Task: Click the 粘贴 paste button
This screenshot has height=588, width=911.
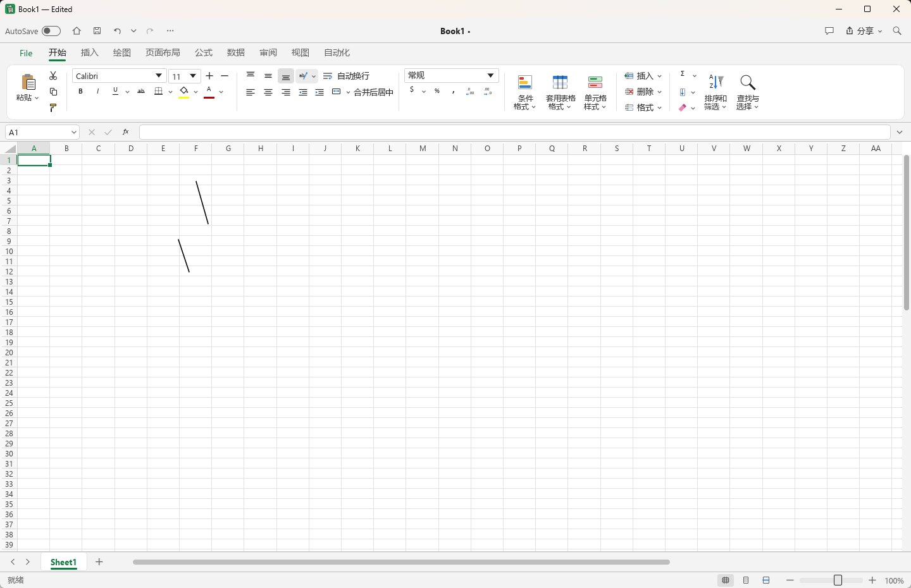Action: pos(28,88)
